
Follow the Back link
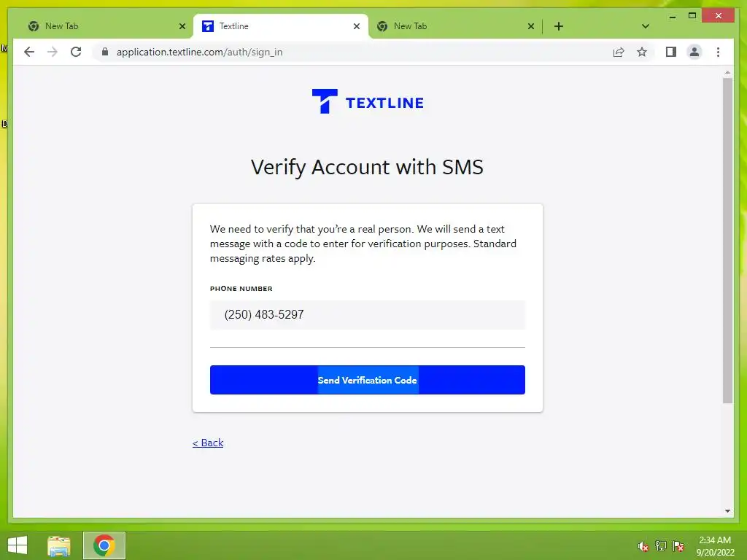[x=208, y=443]
